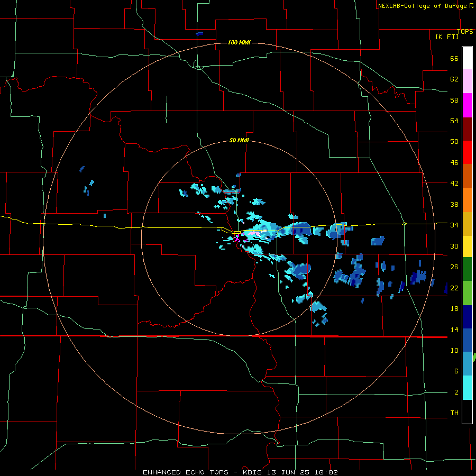Click the '34' scale value
Image resolution: width=476 pixels, height=476 pixels.
pyautogui.click(x=454, y=225)
